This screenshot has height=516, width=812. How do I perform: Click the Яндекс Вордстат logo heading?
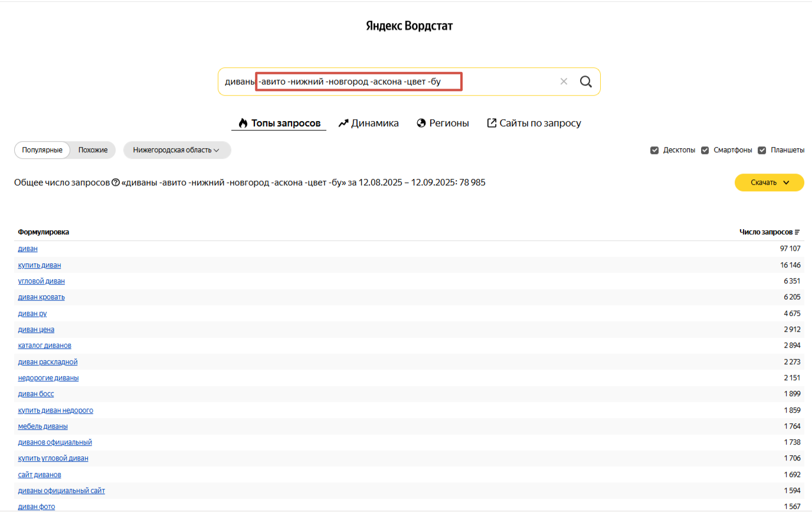coord(409,26)
